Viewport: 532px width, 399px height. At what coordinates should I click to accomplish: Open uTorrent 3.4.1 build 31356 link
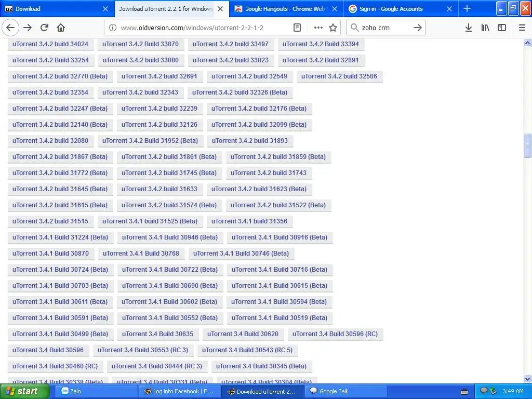249,221
